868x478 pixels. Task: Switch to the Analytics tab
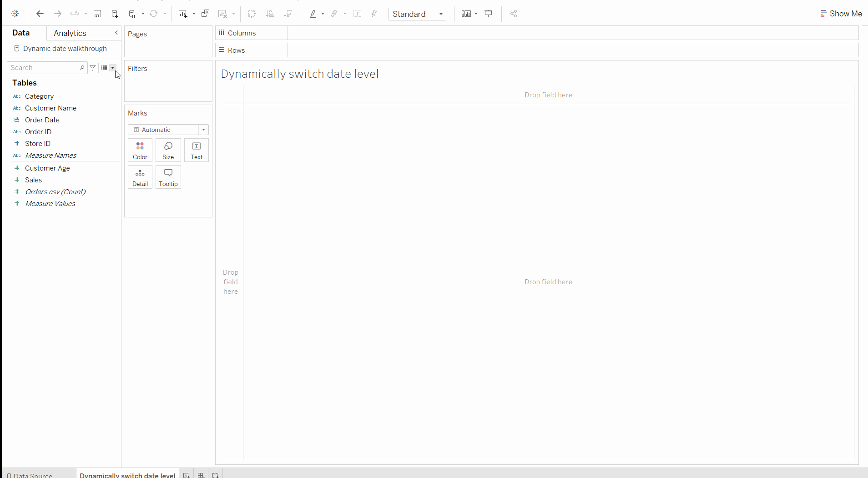(70, 33)
